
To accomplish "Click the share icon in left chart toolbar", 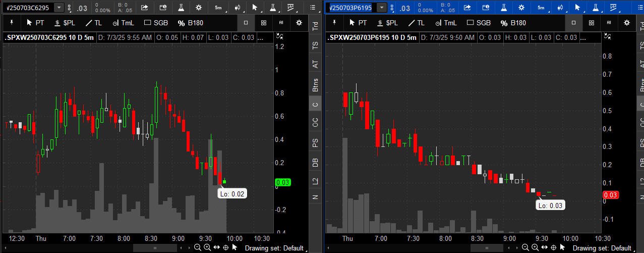I will pyautogui.click(x=145, y=8).
